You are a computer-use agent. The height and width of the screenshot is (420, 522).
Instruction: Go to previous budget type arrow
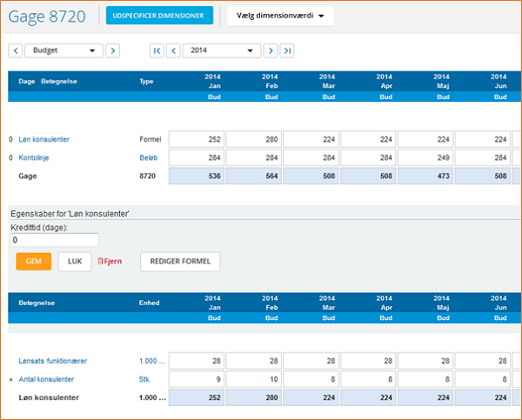click(x=15, y=51)
